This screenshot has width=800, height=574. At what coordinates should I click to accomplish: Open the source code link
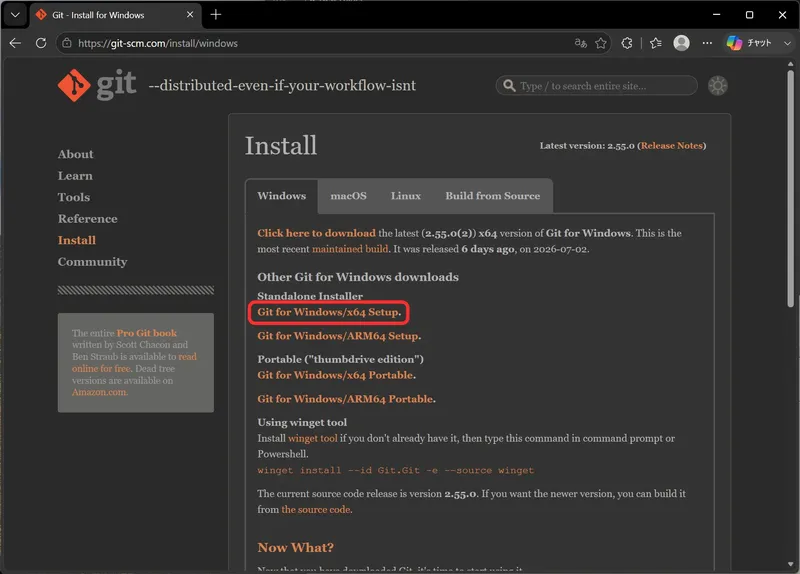[316, 509]
